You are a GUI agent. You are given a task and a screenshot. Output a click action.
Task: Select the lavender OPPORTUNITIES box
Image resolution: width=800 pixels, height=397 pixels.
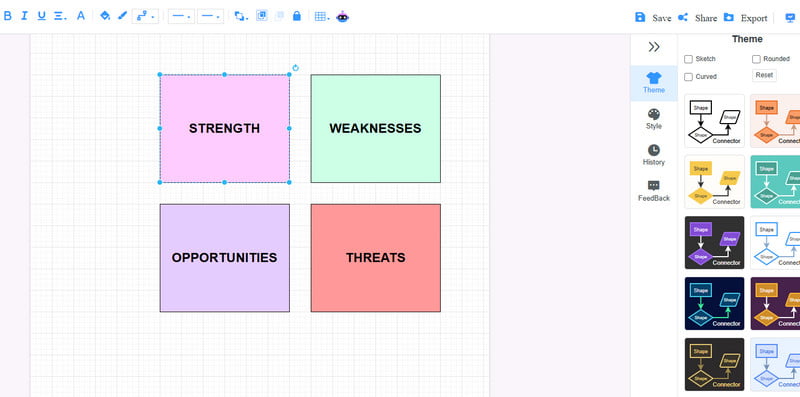[x=224, y=258]
